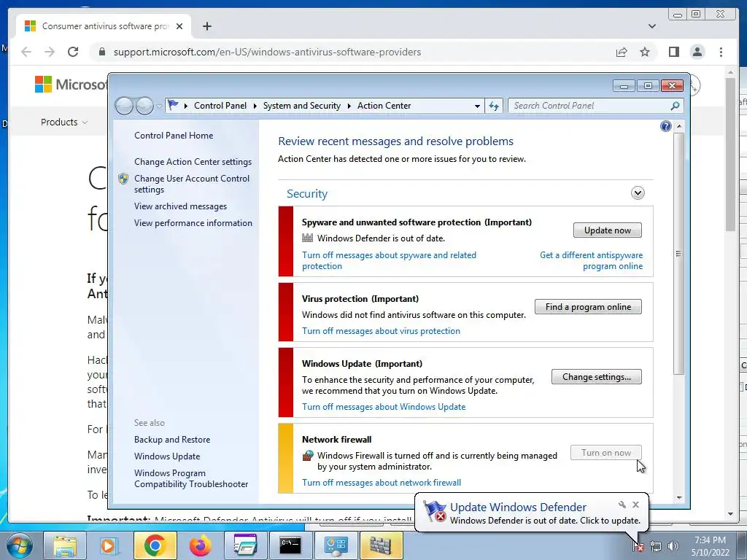
Task: Click the refresh button beside the address breadcrumb
Action: point(494,106)
